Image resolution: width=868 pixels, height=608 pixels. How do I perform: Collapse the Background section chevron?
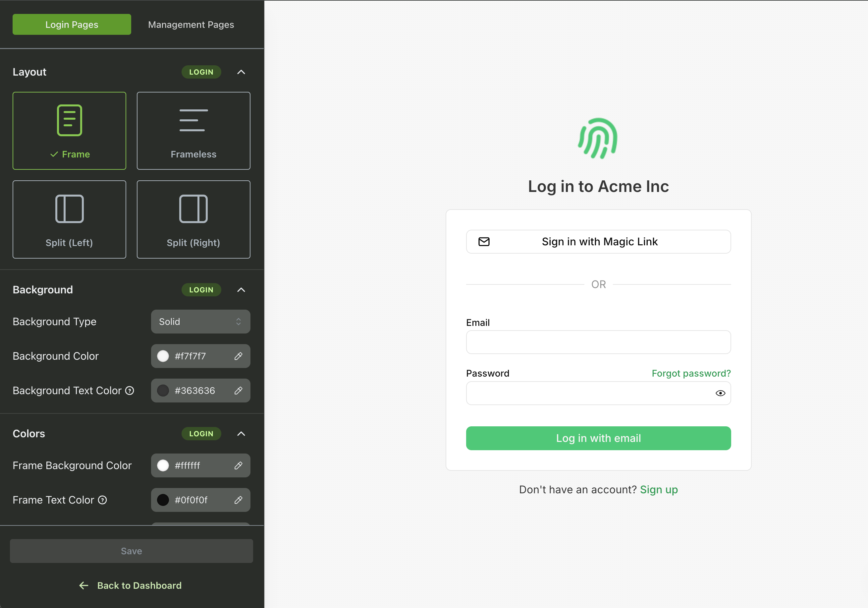241,290
